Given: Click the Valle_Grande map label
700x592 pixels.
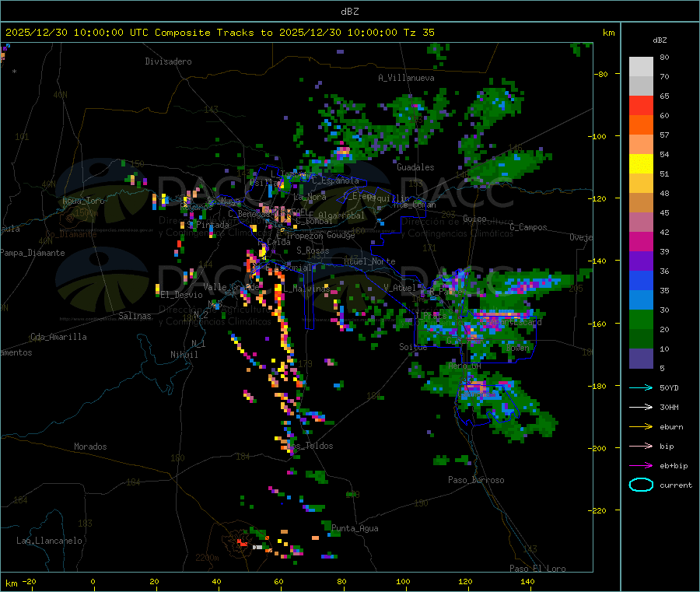Looking at the screenshot, I should point(232,287).
